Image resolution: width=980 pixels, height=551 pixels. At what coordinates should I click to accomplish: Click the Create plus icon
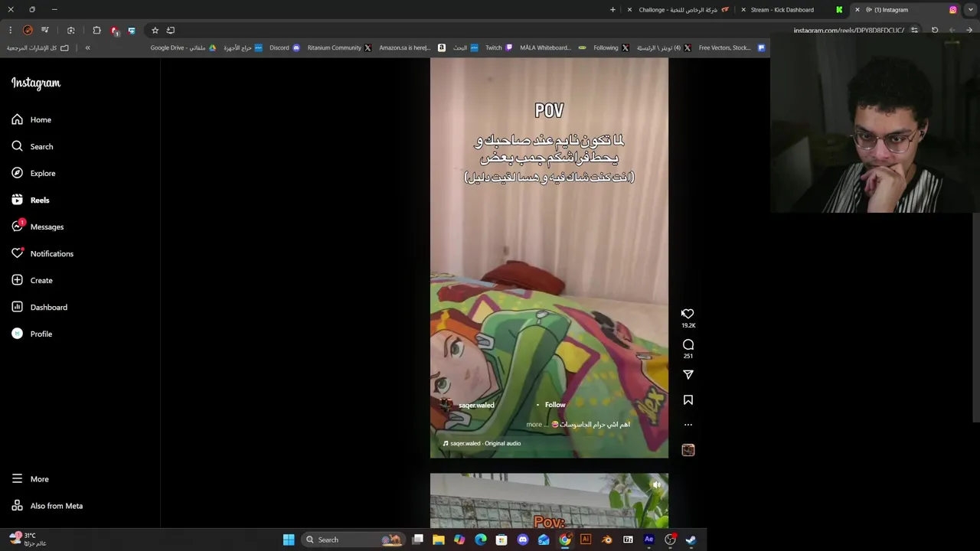[17, 280]
